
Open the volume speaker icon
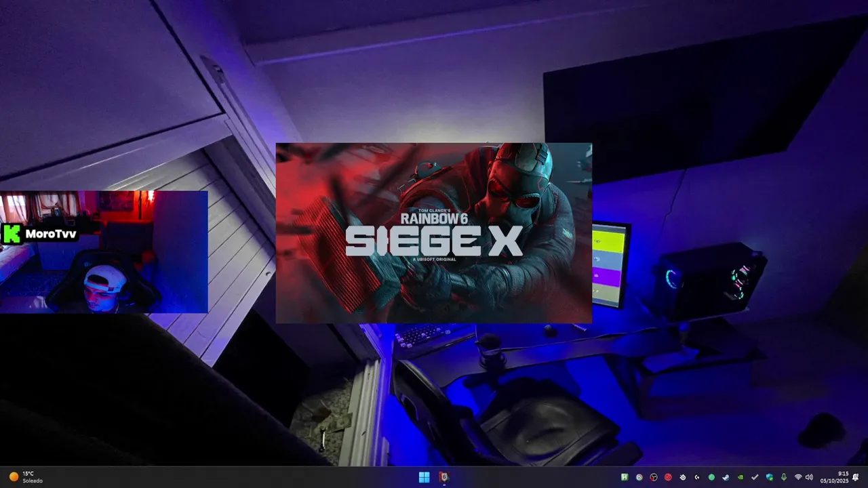pos(809,477)
